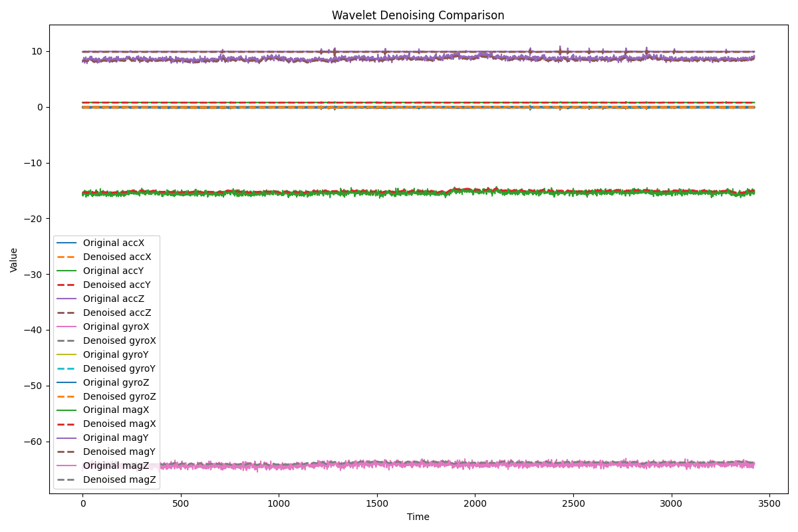
Task: Select the "Denoised magZ" legend label
Action: tap(118, 479)
